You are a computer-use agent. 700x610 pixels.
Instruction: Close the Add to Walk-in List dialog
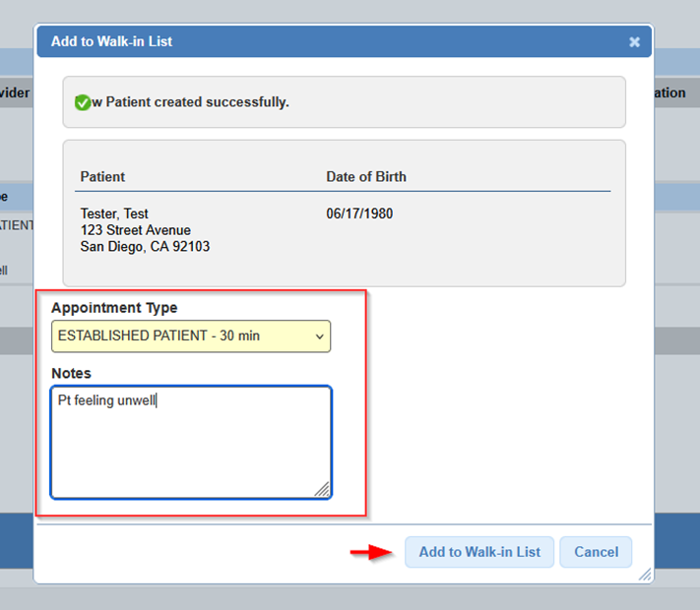[634, 42]
